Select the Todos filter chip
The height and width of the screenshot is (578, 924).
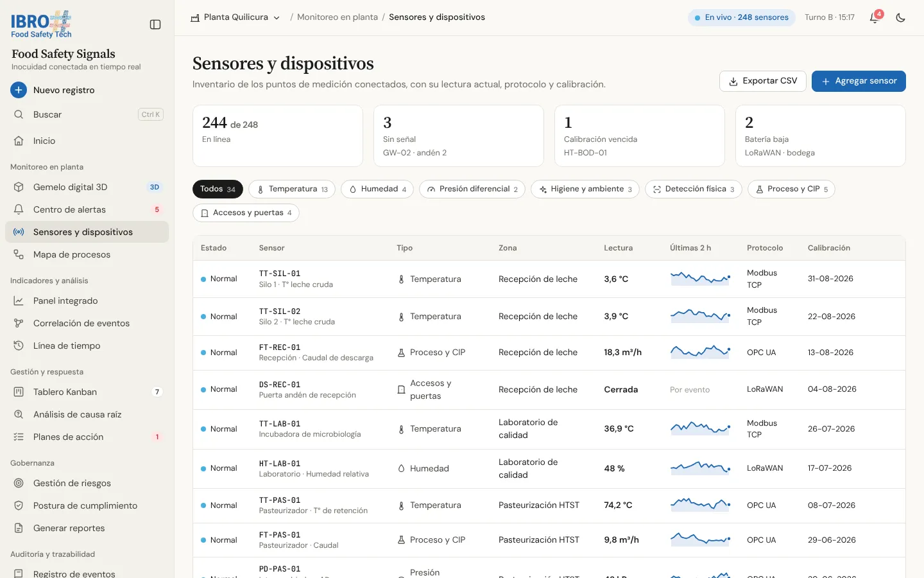[218, 189]
